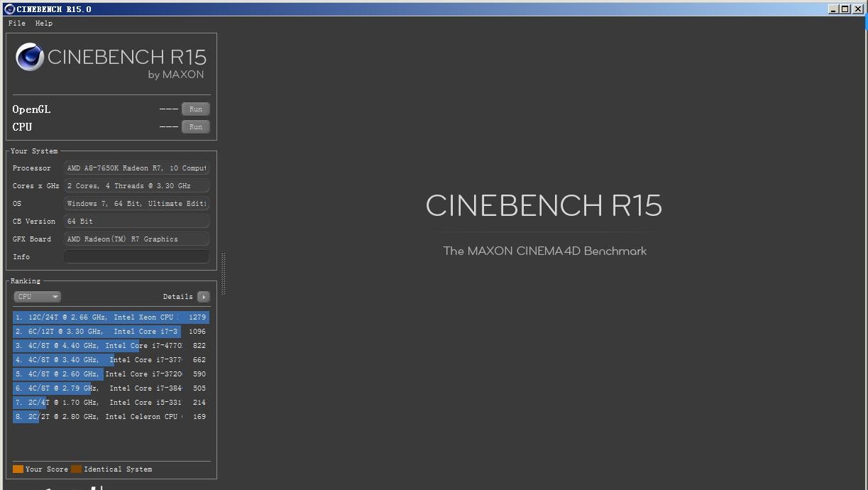The height and width of the screenshot is (490, 868).
Task: Expand ranking Details with the arrow button
Action: (x=204, y=297)
